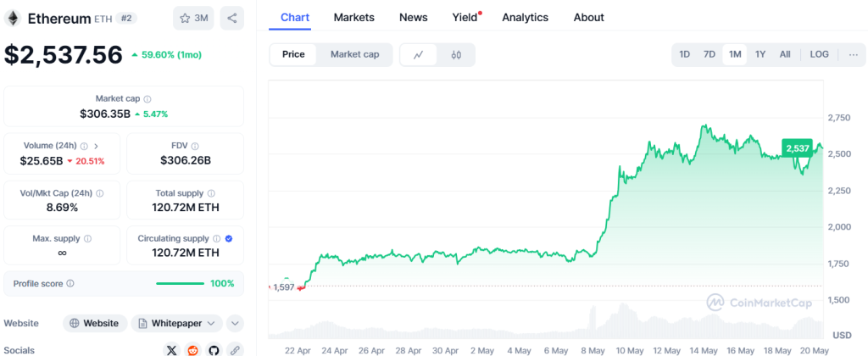The image size is (868, 356).
Task: Click the $306.35B market cap value
Action: point(105,114)
